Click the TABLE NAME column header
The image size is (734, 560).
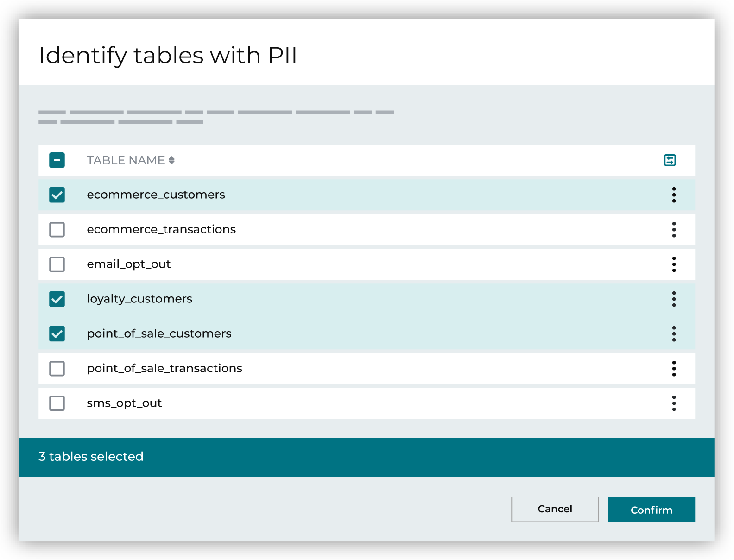point(126,160)
